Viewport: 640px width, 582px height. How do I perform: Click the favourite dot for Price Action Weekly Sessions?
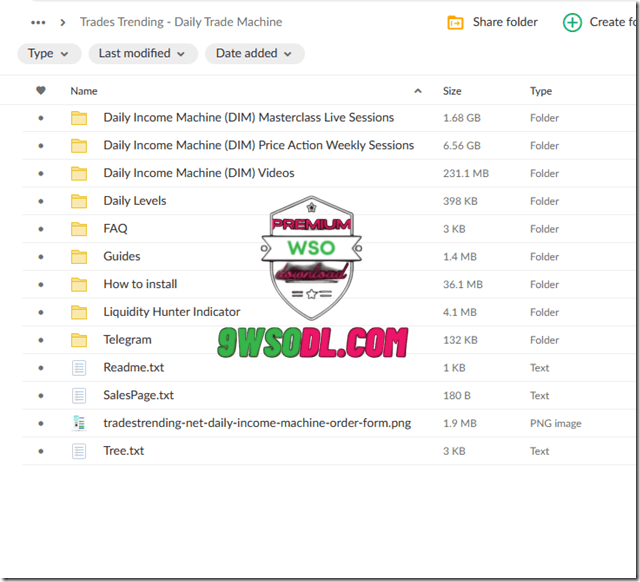[41, 146]
